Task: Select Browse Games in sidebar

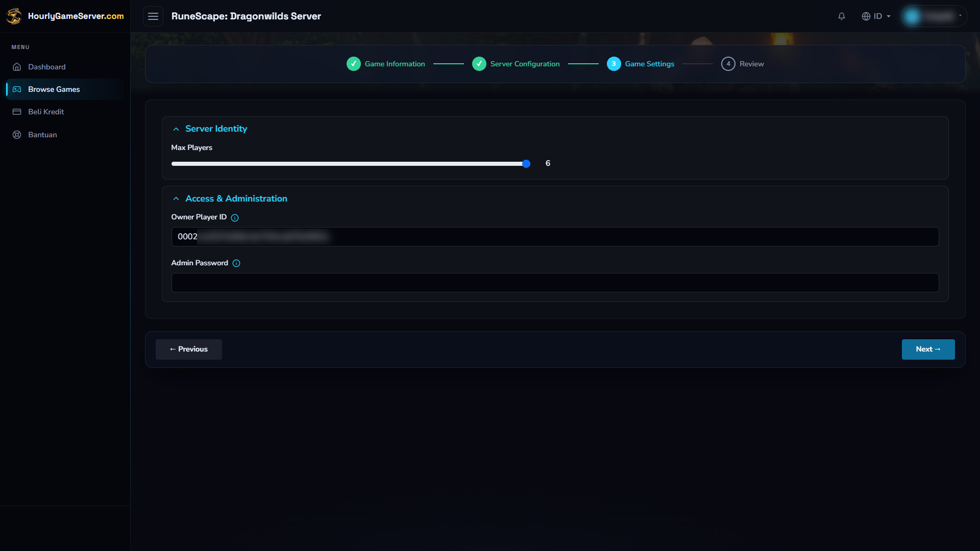Action: pos(65,89)
